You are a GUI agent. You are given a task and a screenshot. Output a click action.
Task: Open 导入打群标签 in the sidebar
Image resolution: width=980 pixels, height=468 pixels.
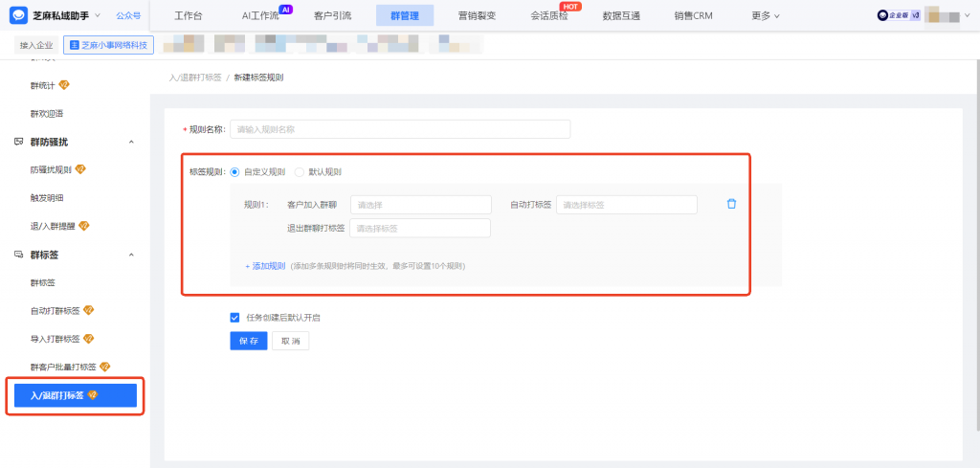pyautogui.click(x=55, y=339)
